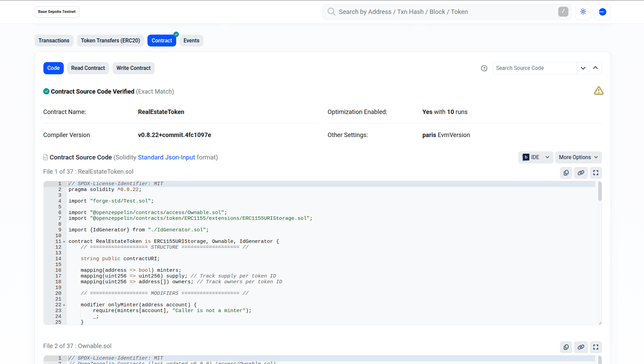Switch to the Read Contract tab
The image size is (644, 364).
88,68
